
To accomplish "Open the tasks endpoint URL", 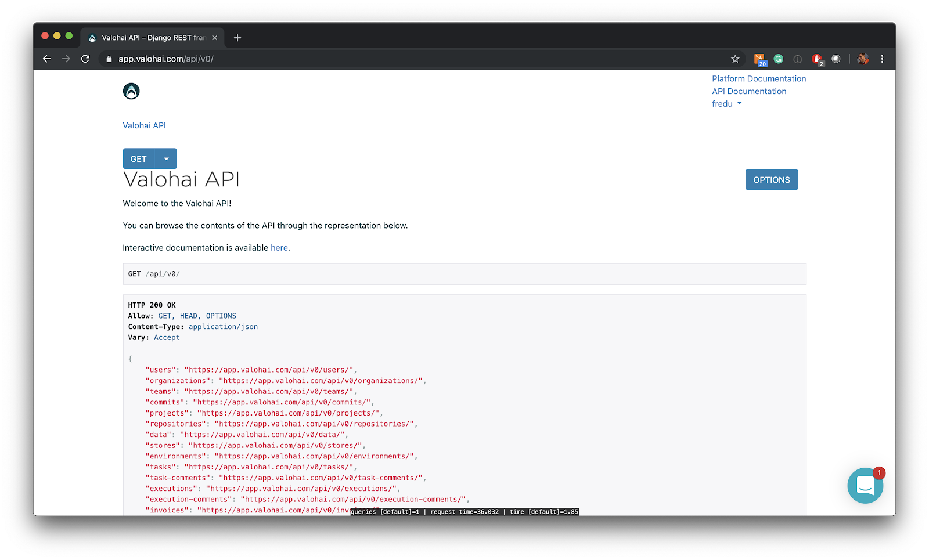I will (x=269, y=467).
